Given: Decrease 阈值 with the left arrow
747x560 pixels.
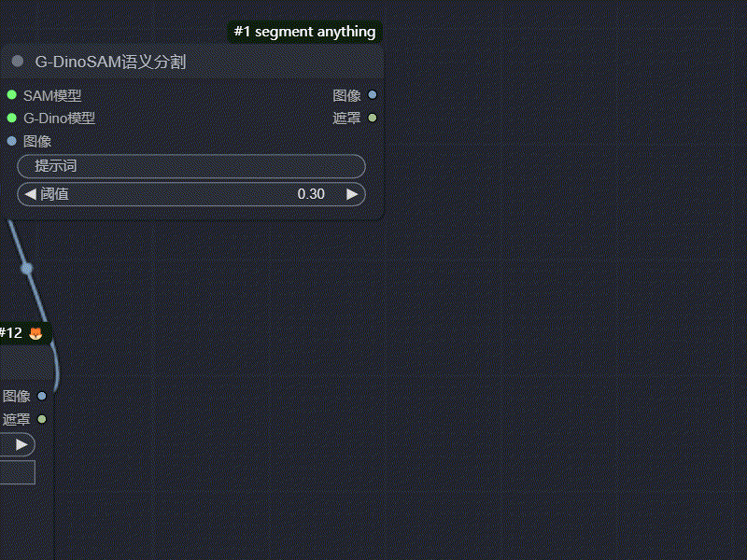Looking at the screenshot, I should click(x=31, y=194).
